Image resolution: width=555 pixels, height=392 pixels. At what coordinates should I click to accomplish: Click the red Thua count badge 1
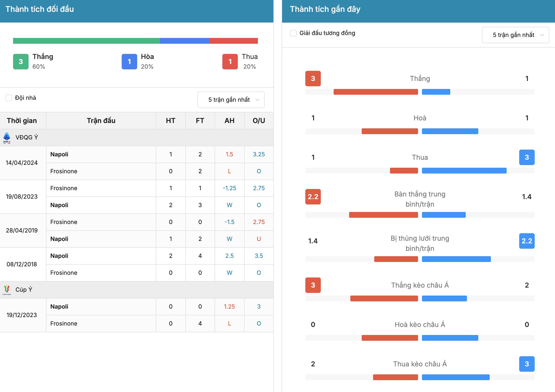click(x=230, y=62)
